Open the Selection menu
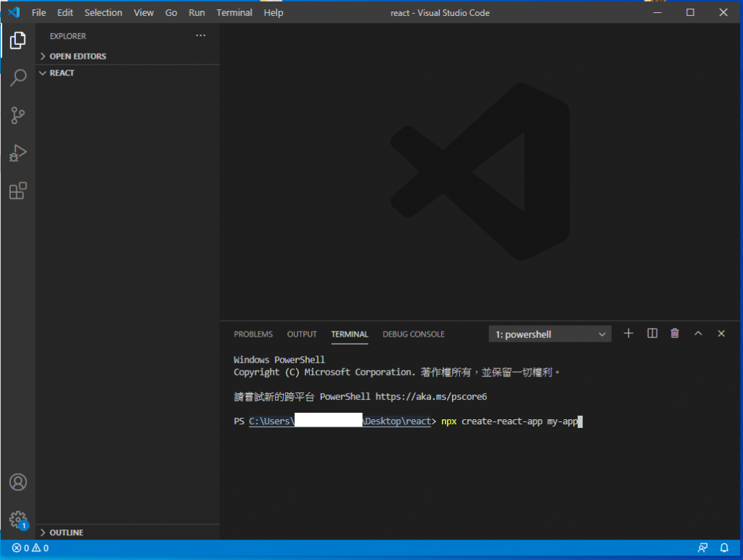743x560 pixels. pos(103,13)
